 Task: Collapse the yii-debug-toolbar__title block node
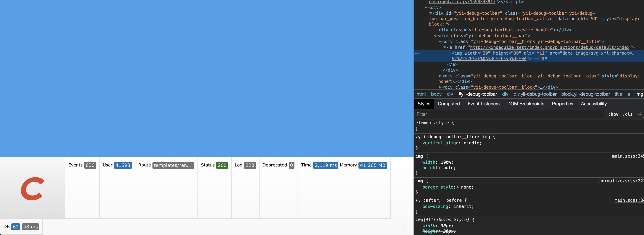[440, 41]
